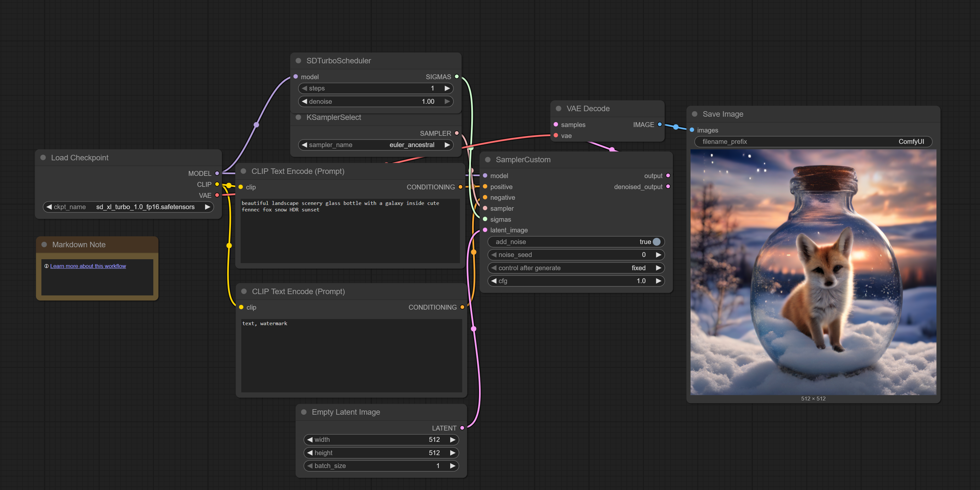
Task: Click the filename_prefix field in Save Image
Action: [x=812, y=142]
